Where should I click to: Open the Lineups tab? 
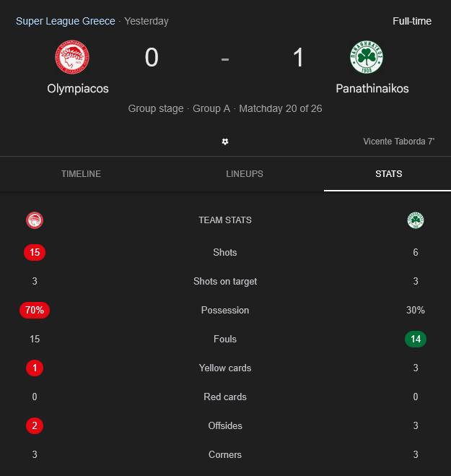click(x=245, y=174)
